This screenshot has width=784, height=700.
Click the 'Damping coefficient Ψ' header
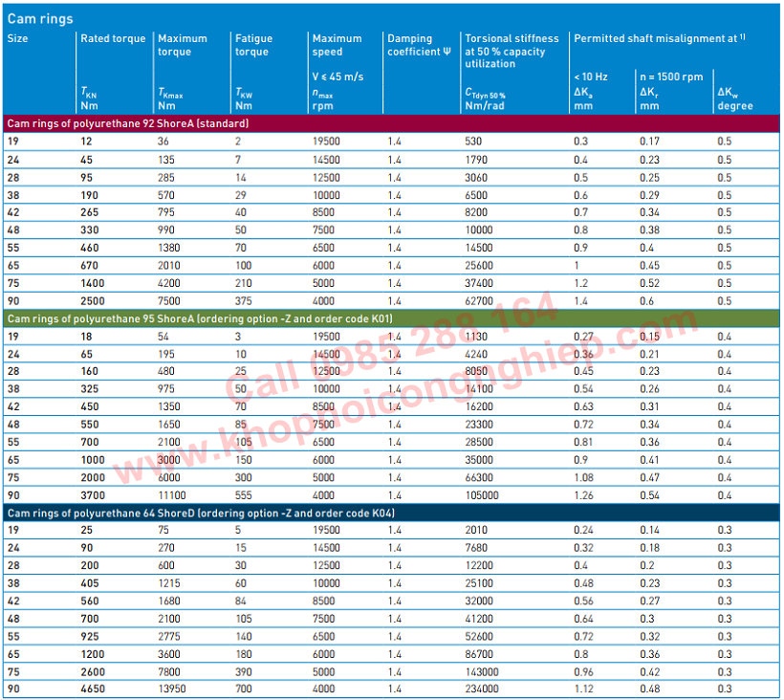click(x=419, y=45)
